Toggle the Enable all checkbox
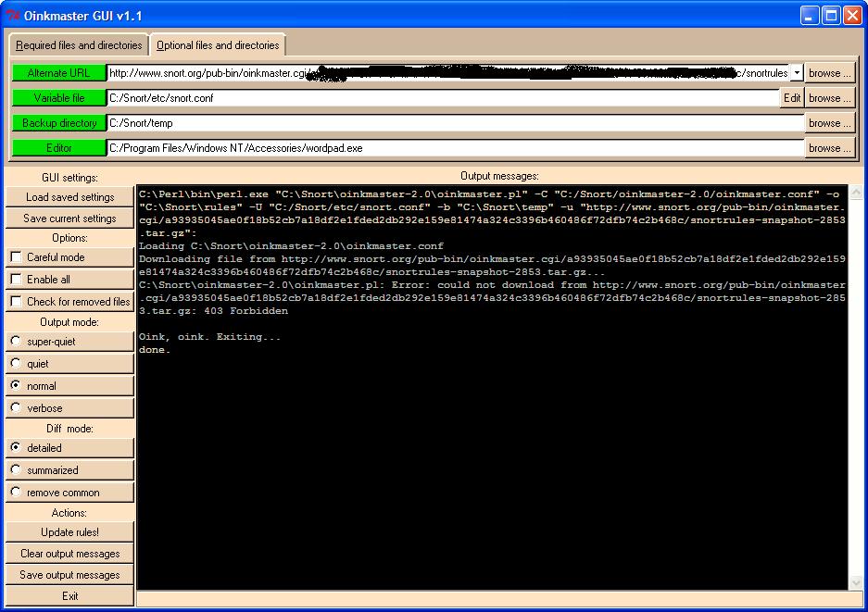 pos(16,280)
